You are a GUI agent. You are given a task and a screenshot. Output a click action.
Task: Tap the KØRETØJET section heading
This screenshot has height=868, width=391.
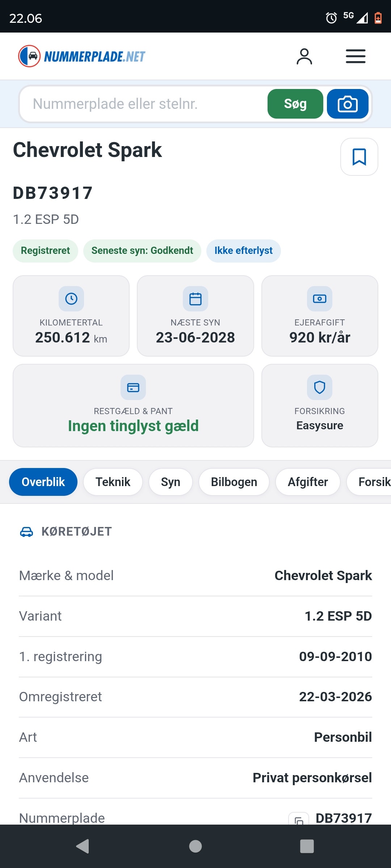point(77,532)
